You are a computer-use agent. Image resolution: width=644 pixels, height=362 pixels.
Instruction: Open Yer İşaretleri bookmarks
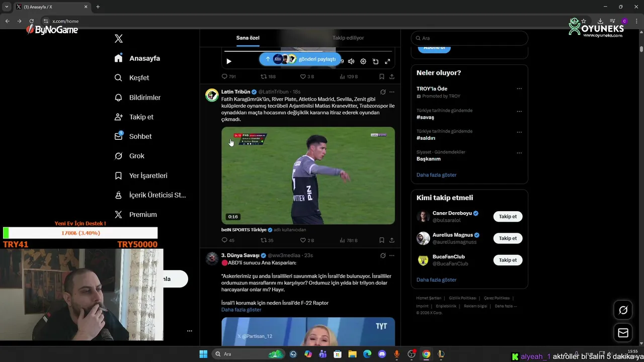tap(141, 175)
